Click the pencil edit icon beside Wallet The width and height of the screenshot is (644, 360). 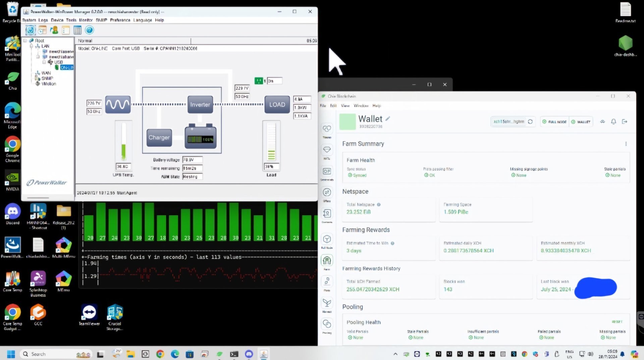click(388, 119)
